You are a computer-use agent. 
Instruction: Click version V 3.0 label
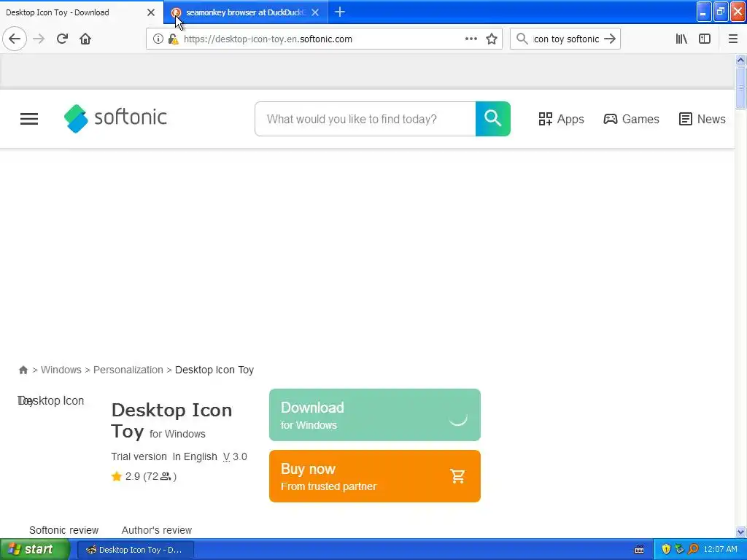coord(235,456)
